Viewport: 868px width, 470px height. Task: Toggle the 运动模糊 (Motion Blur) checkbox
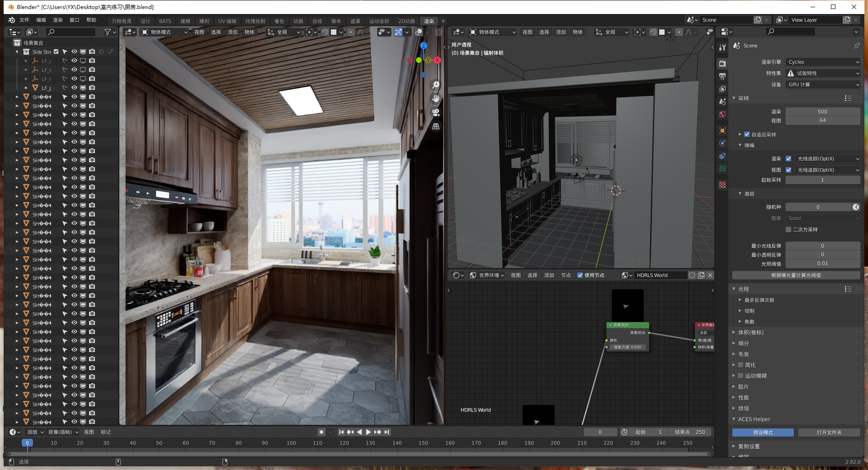click(x=741, y=376)
